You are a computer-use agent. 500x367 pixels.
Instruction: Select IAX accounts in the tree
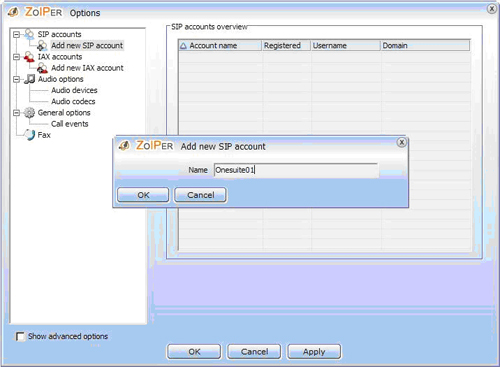click(60, 57)
